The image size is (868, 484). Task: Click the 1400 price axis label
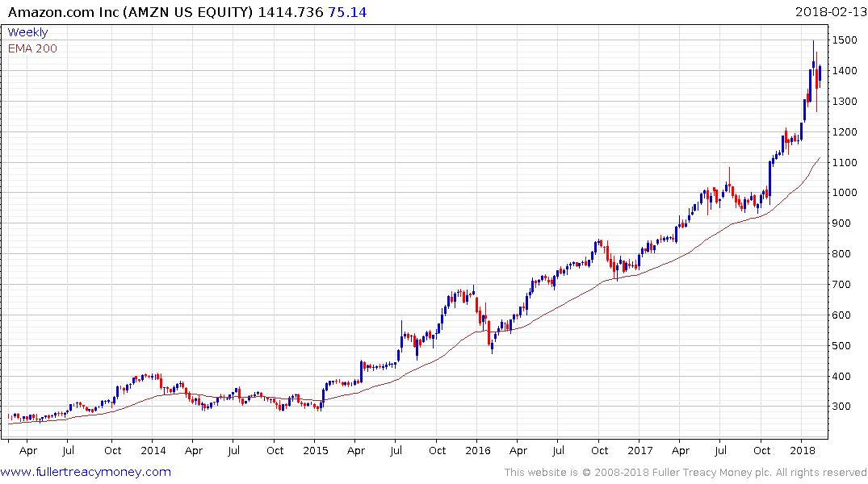click(845, 70)
